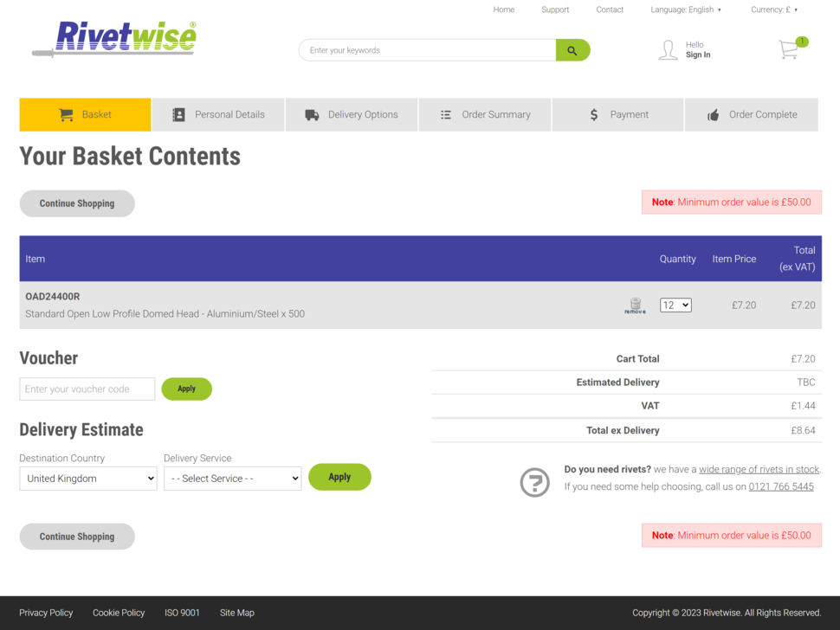Screen dimensions: 840x630
Task: Click the user account silhouette icon
Action: (668, 50)
